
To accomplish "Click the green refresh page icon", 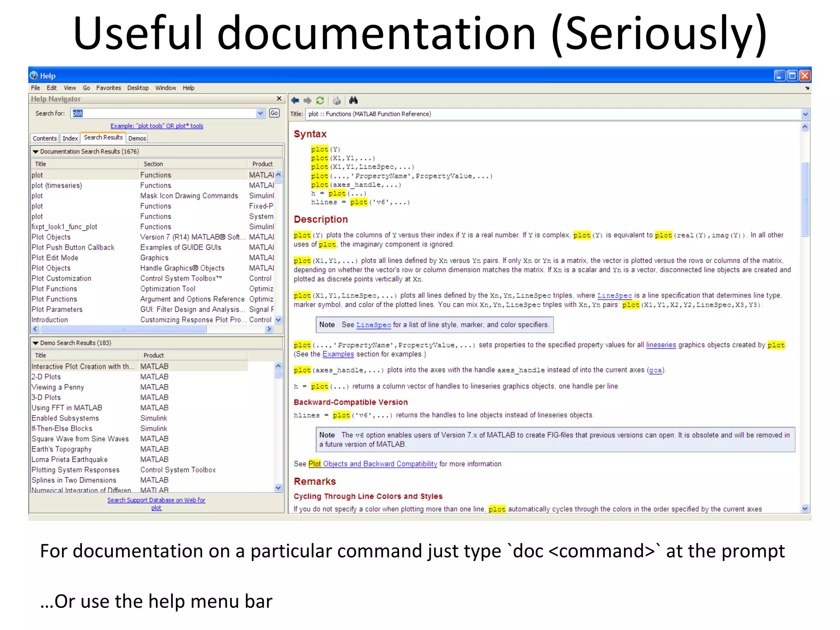I will 320,100.
